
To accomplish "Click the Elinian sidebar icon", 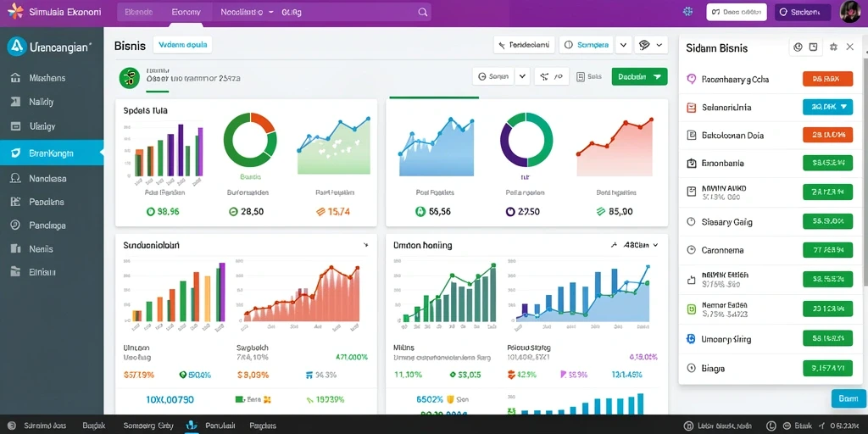I will click(15, 272).
